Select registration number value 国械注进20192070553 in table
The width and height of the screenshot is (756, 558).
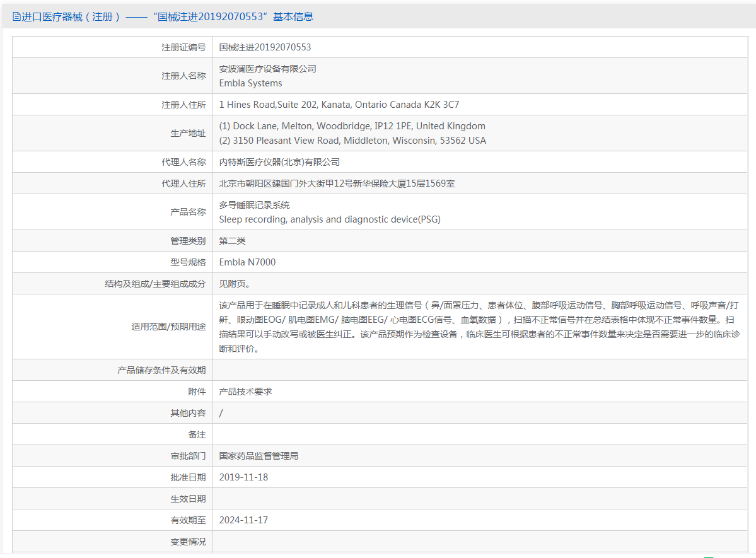pos(265,47)
